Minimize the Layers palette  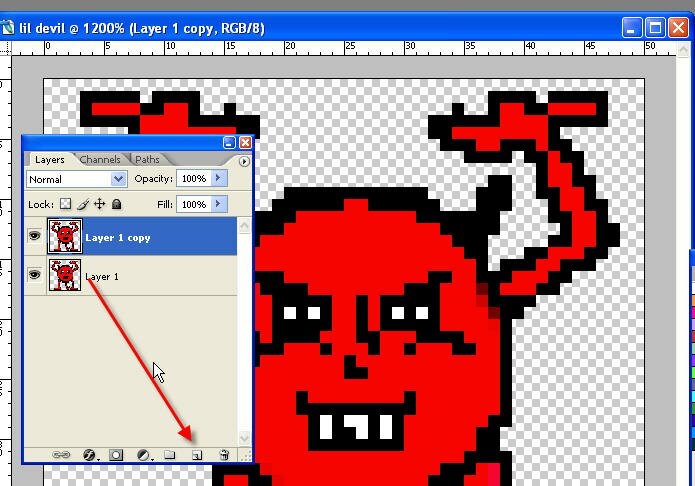click(229, 142)
